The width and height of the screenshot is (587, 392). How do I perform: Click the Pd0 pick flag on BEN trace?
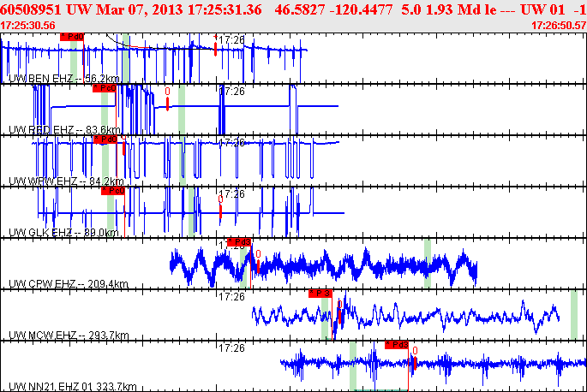(72, 37)
